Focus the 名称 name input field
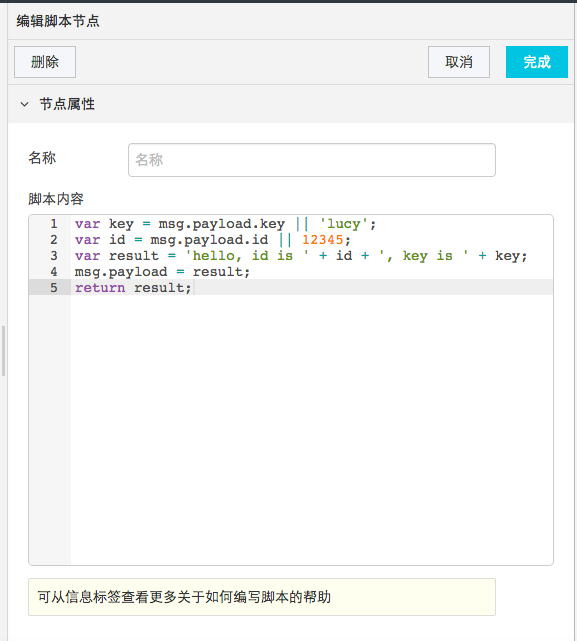This screenshot has width=577, height=641. pyautogui.click(x=312, y=160)
